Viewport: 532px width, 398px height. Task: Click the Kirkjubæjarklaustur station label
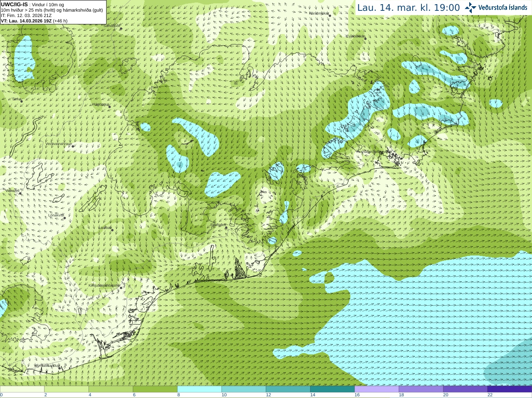tap(104, 285)
